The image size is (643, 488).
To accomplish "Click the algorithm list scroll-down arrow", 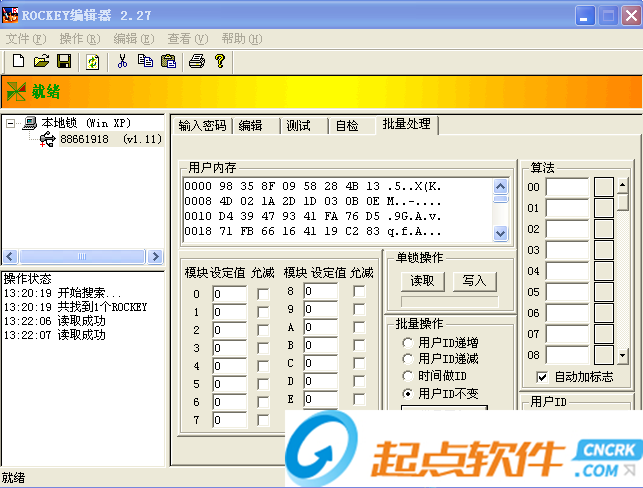I will (622, 356).
